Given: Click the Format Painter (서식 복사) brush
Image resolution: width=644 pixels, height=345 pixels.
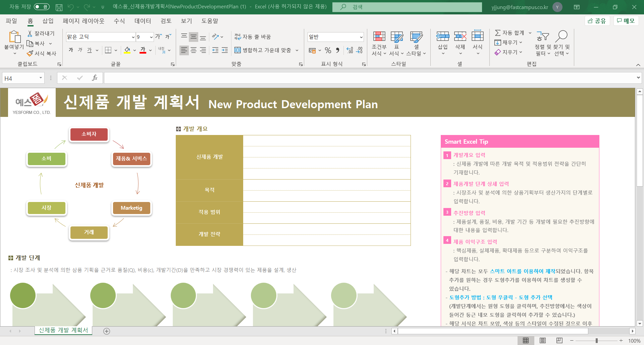Looking at the screenshot, I should point(30,53).
